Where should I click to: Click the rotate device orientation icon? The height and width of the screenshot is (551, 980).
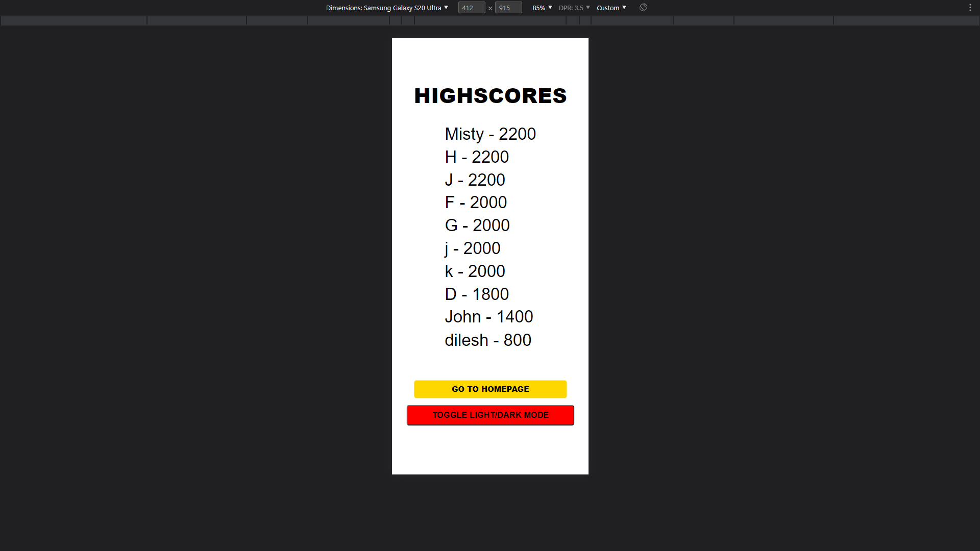[643, 7]
